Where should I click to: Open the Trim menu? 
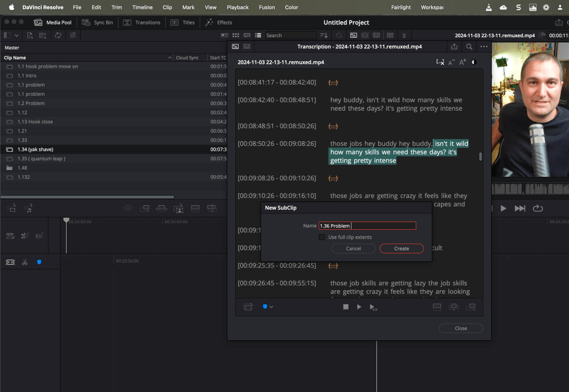(x=116, y=7)
